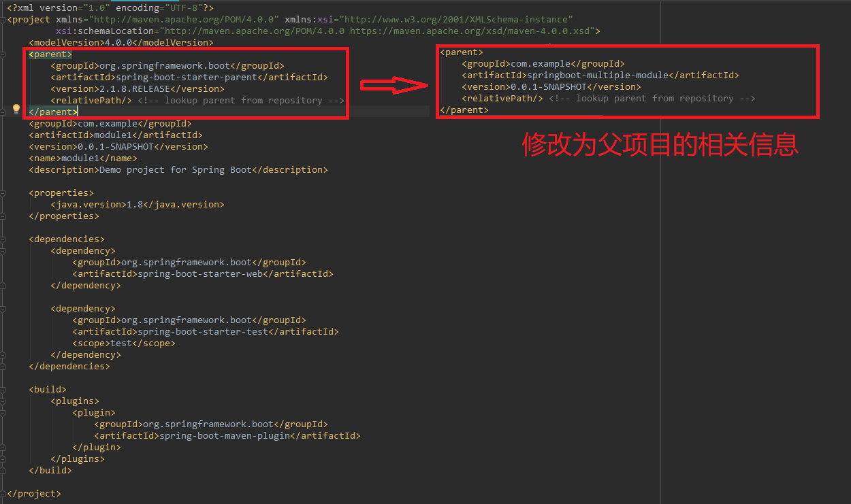Click the version 2.1.8.RELEASE line
Screen dimensions: 851x504
(x=138, y=89)
